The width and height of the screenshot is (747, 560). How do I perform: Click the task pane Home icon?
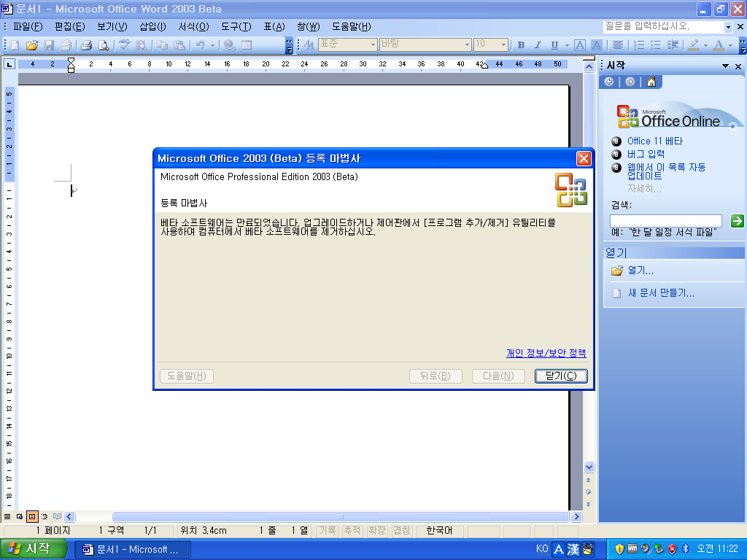coord(651,82)
